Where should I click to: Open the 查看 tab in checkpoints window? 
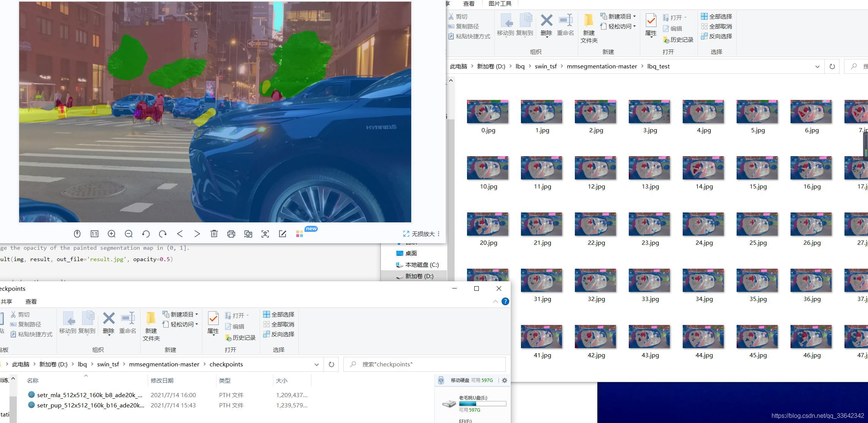coord(31,301)
